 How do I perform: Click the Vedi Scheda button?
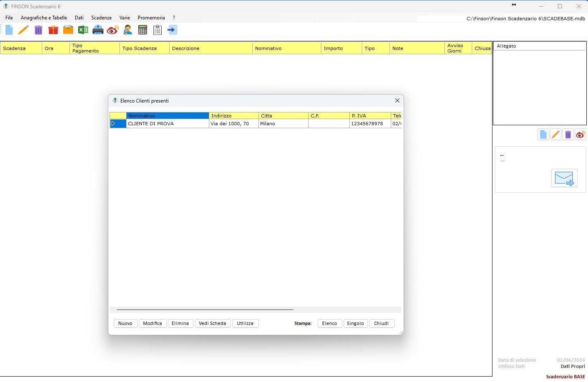pyautogui.click(x=213, y=323)
